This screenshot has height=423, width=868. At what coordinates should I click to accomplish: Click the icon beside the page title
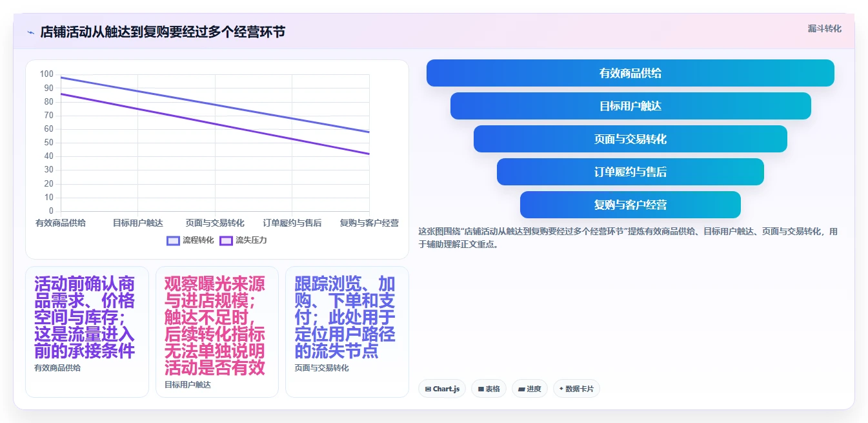tap(30, 32)
